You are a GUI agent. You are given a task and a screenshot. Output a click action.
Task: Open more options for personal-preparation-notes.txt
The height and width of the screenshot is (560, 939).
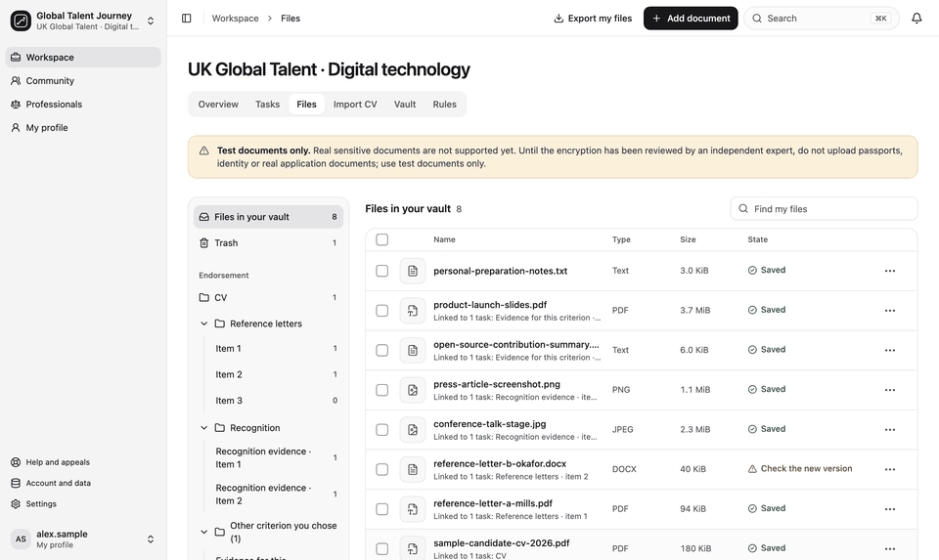pos(890,271)
